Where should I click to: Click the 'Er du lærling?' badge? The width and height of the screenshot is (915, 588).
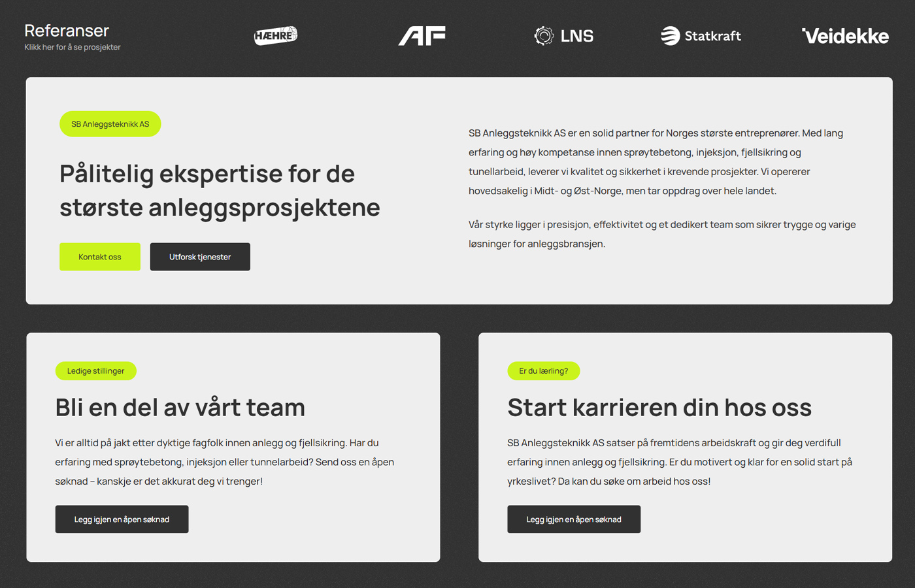[544, 371]
